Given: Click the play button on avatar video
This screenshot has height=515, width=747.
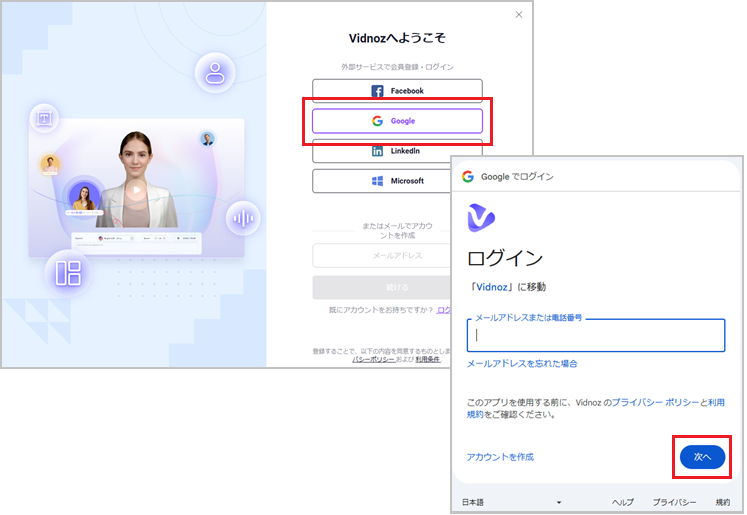Looking at the screenshot, I should 137,190.
